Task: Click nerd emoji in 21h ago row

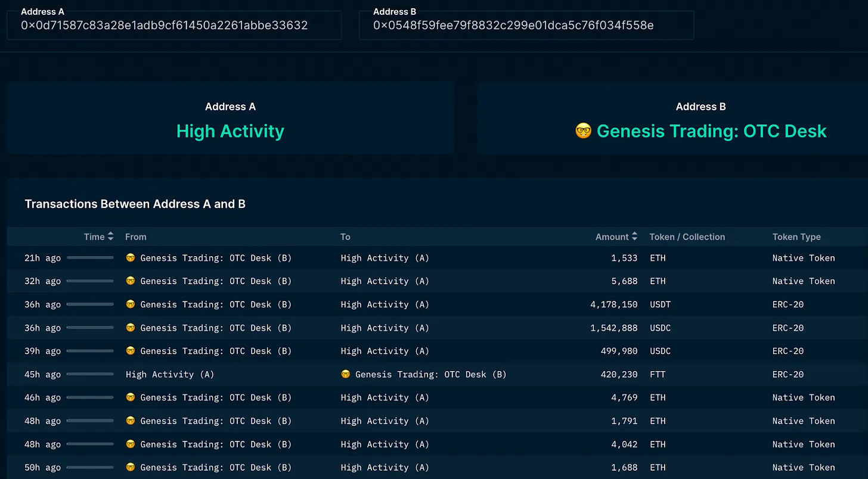Action: click(x=131, y=258)
